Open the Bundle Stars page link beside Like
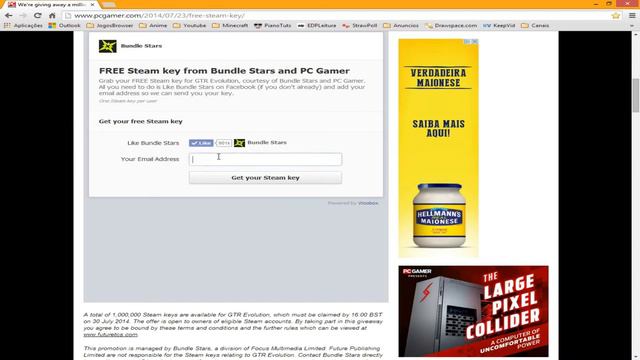Screen dimensions: 640x360 (267, 142)
